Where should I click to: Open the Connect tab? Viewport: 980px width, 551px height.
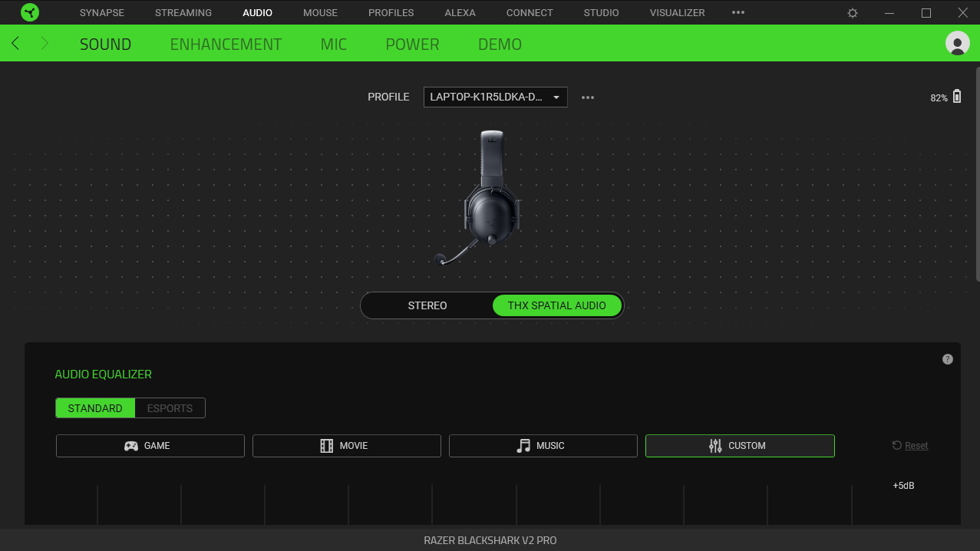530,13
